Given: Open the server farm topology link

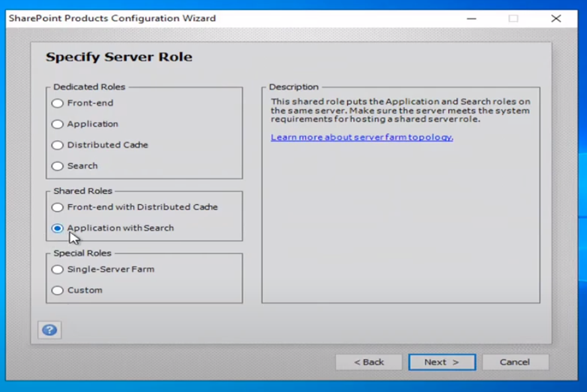Looking at the screenshot, I should [x=362, y=137].
